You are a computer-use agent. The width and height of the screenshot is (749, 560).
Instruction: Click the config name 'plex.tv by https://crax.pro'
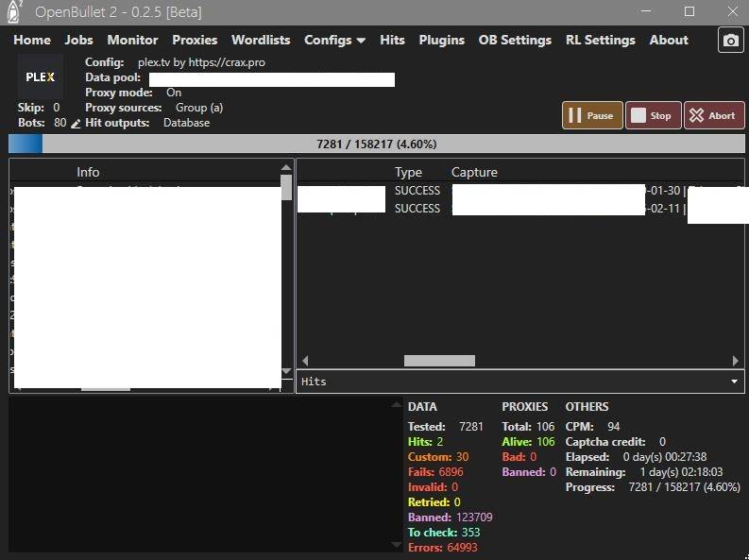pos(201,62)
